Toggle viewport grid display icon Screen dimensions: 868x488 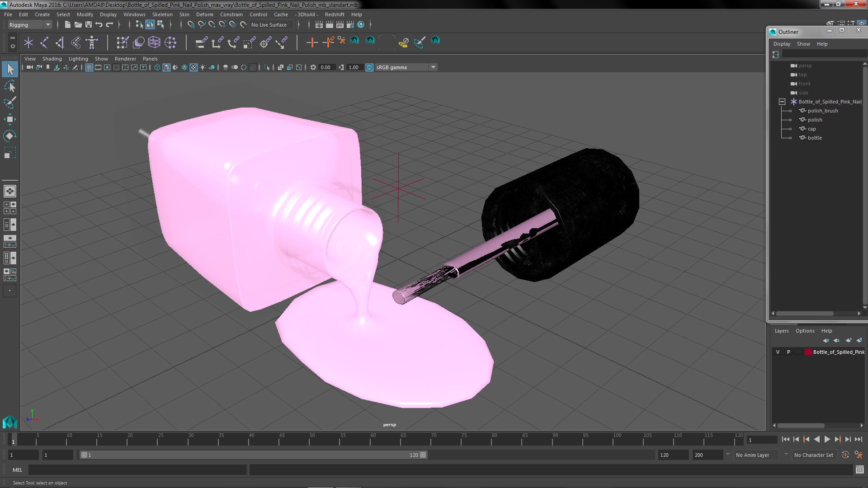pos(89,67)
